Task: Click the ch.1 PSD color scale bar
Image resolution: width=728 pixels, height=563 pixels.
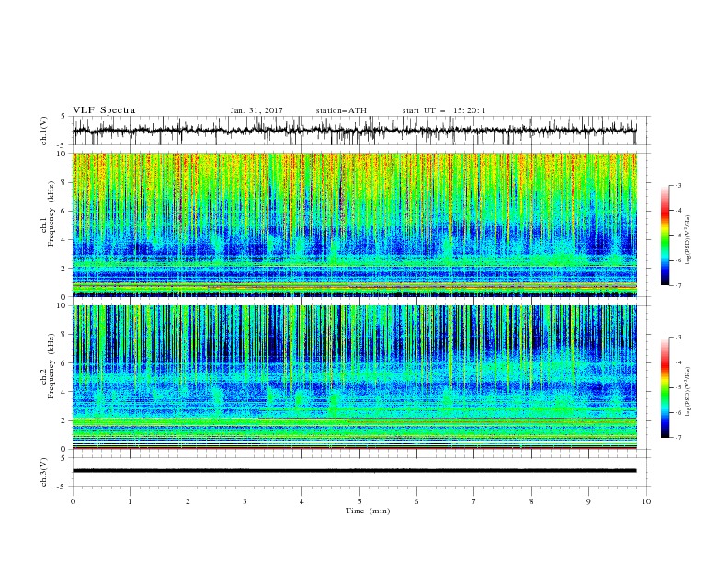Action: (665, 236)
